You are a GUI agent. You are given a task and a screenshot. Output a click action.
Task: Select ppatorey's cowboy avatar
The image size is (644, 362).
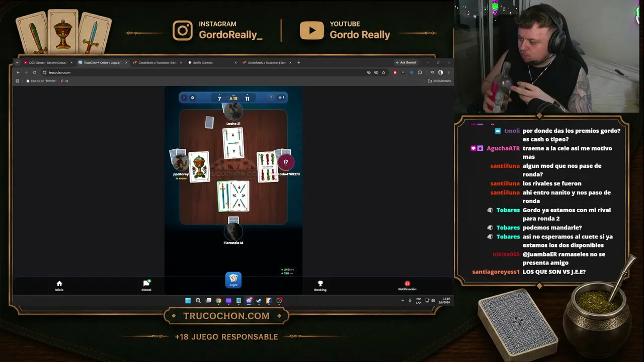click(x=181, y=162)
